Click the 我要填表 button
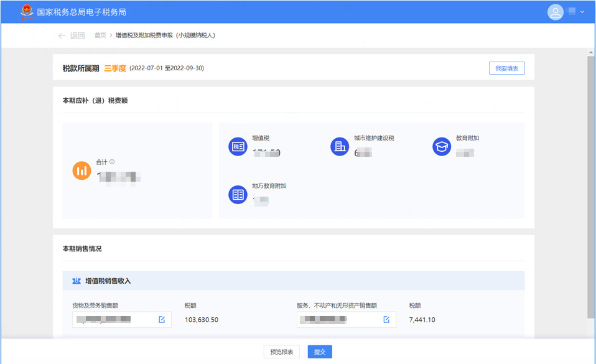Viewport: 596px width, 364px height. tap(506, 68)
